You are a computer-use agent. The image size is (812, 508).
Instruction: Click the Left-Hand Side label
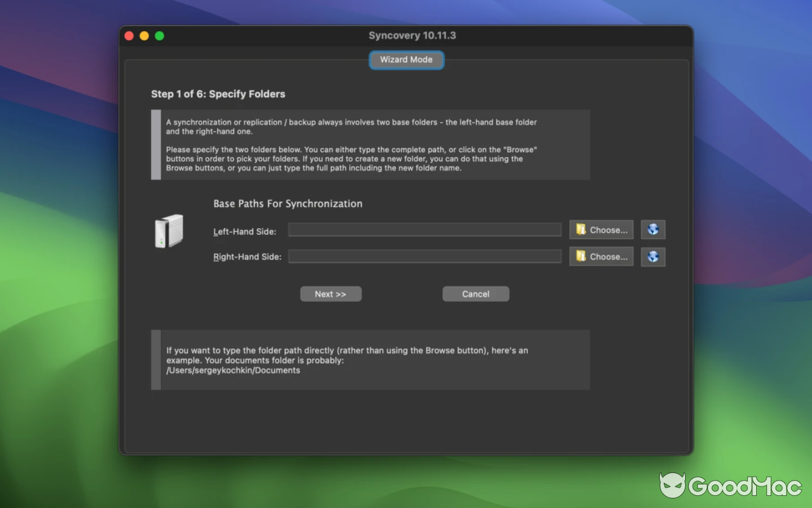[x=244, y=232]
